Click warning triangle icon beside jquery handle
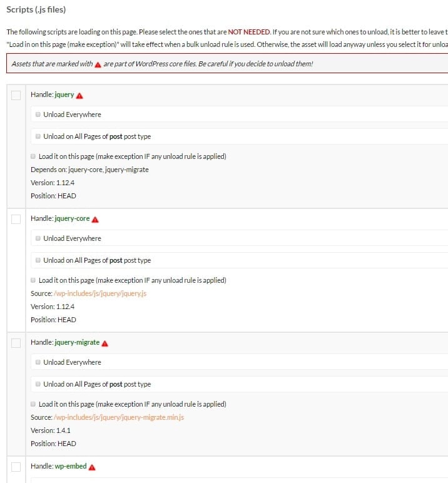448x483 pixels. click(80, 96)
